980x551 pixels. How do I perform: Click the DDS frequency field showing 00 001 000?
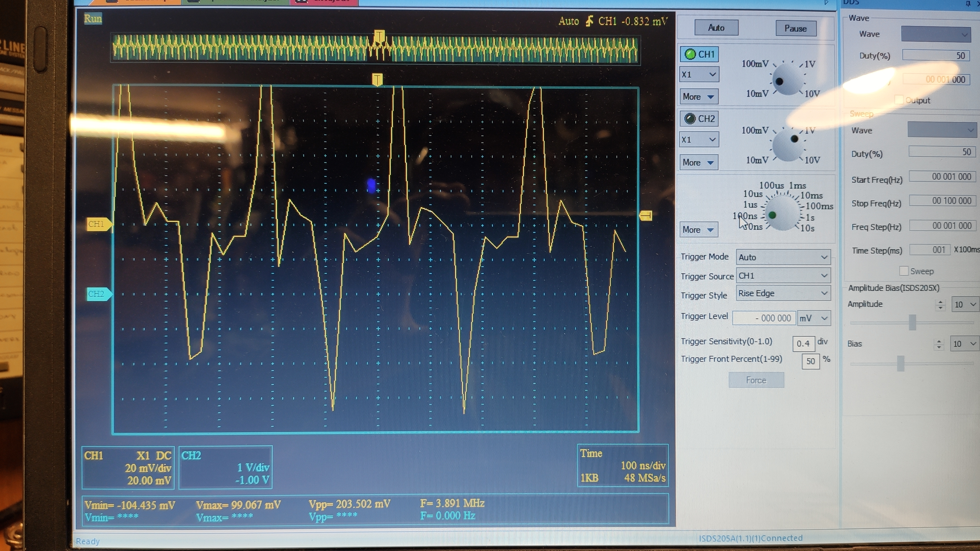tap(936, 80)
